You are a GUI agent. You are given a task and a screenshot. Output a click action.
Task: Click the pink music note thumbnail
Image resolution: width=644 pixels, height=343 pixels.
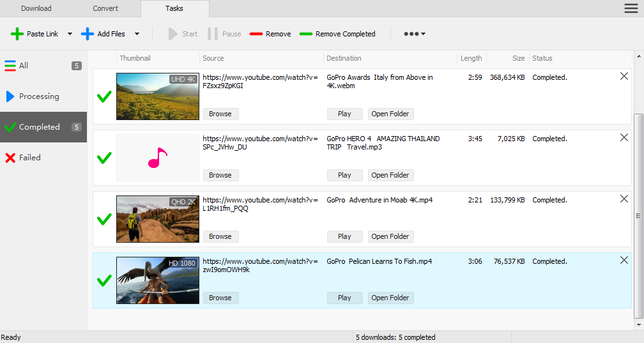click(158, 158)
